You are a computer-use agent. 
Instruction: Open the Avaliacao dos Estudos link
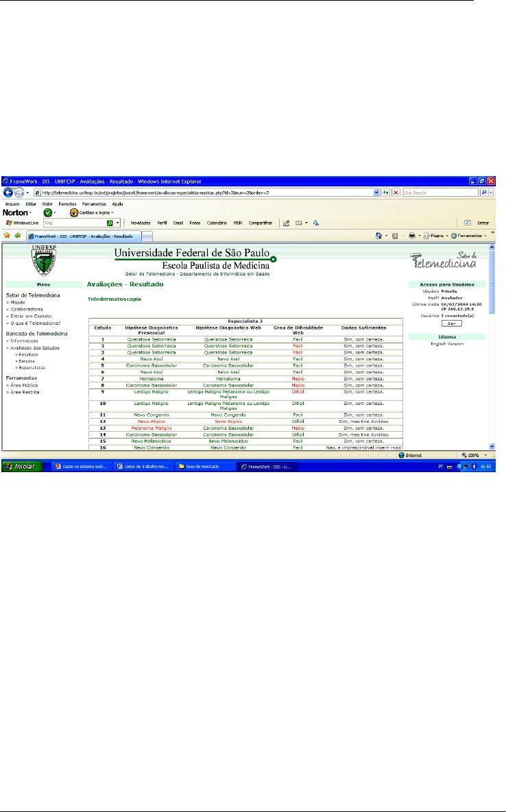coord(35,348)
